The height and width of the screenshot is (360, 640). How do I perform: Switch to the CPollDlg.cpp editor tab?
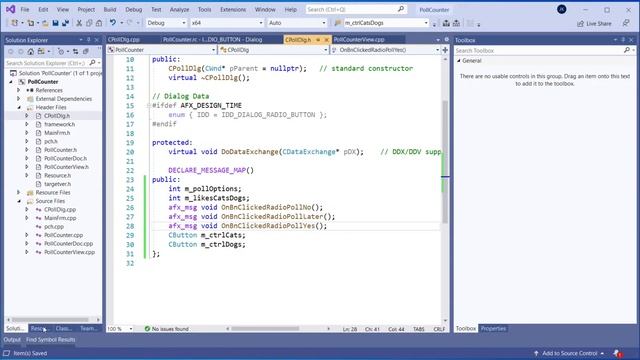(124, 40)
